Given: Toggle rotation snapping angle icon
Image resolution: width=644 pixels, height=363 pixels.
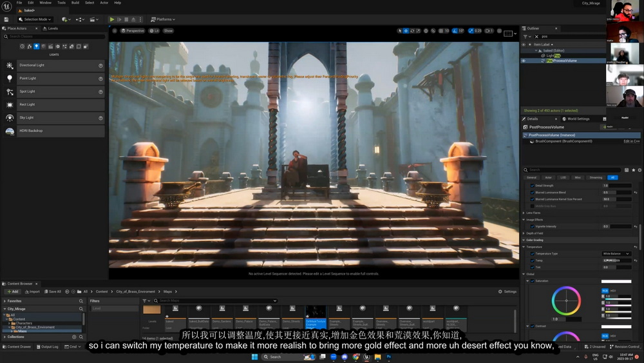Looking at the screenshot, I should tap(455, 31).
